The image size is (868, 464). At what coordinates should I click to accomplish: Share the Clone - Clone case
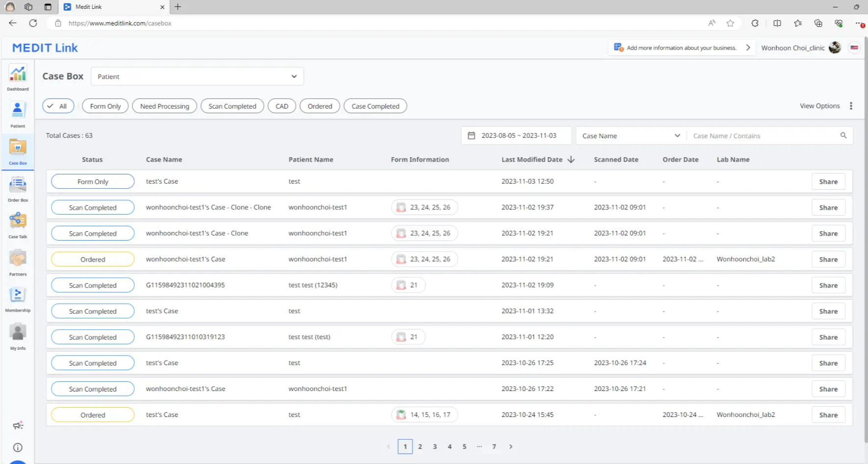pos(828,207)
